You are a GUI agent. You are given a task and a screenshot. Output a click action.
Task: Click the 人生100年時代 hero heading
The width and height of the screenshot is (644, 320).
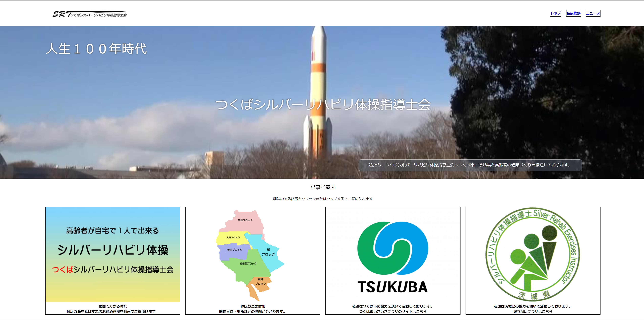point(96,48)
